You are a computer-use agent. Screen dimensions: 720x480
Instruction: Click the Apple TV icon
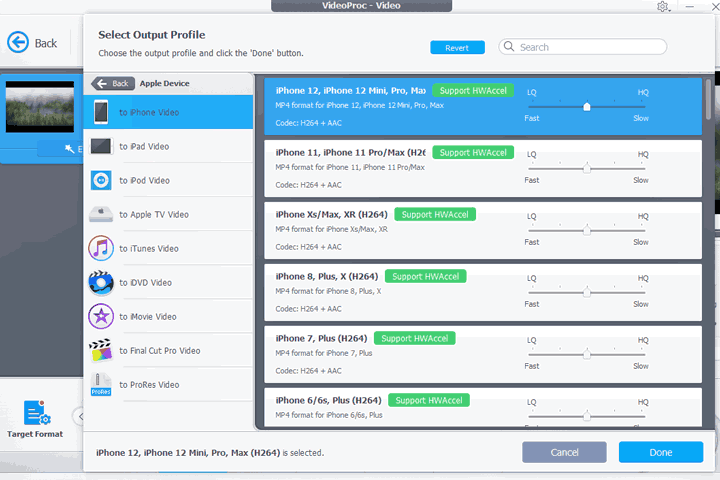102,214
